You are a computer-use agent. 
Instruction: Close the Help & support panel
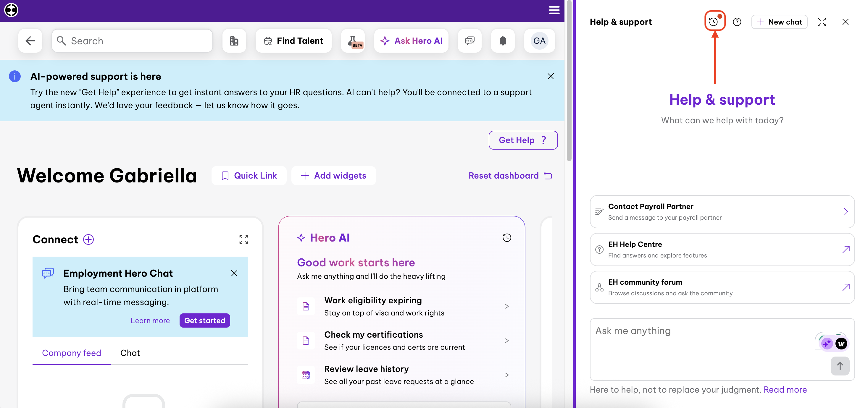(x=846, y=22)
